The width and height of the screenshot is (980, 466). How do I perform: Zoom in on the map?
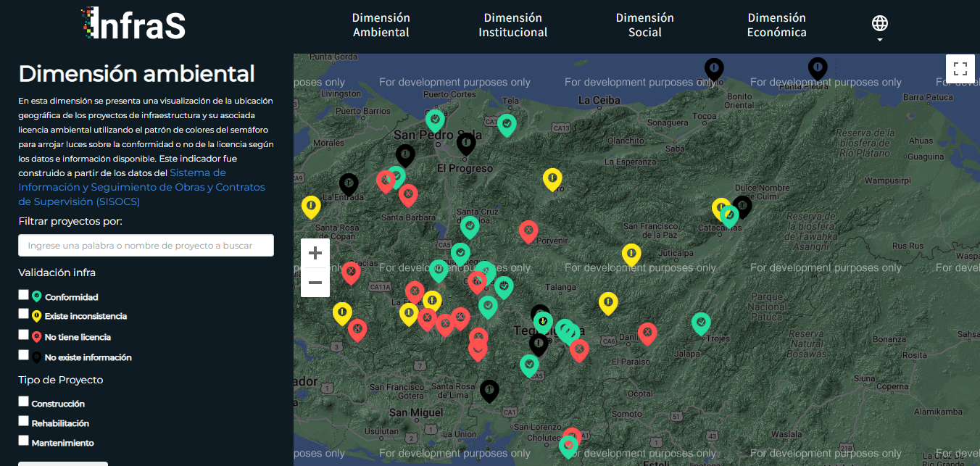[315, 253]
